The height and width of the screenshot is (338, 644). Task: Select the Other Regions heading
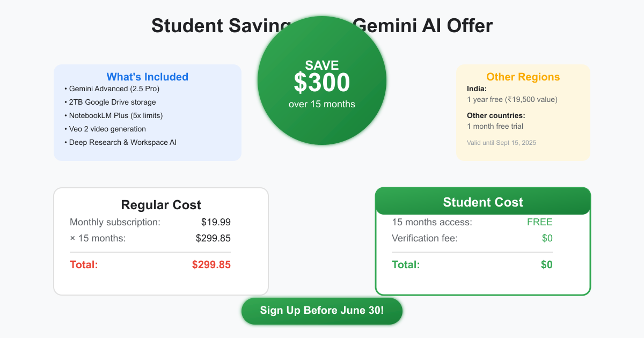tap(523, 77)
